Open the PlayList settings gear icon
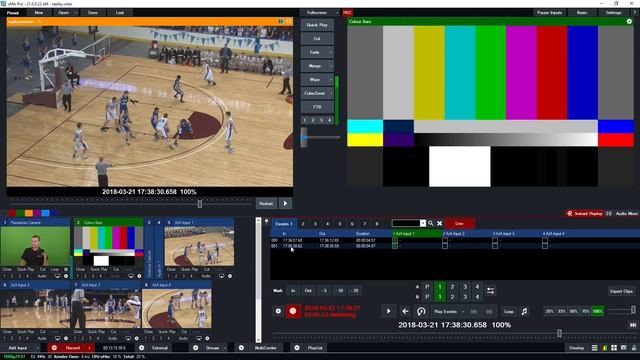 click(x=297, y=348)
